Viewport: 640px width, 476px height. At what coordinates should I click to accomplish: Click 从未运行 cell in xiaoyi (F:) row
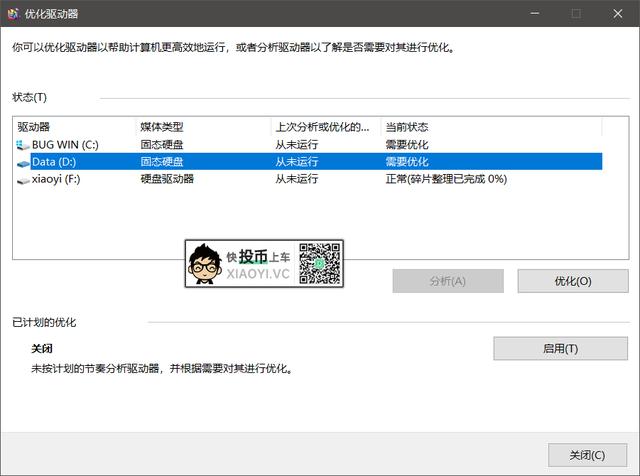point(296,179)
